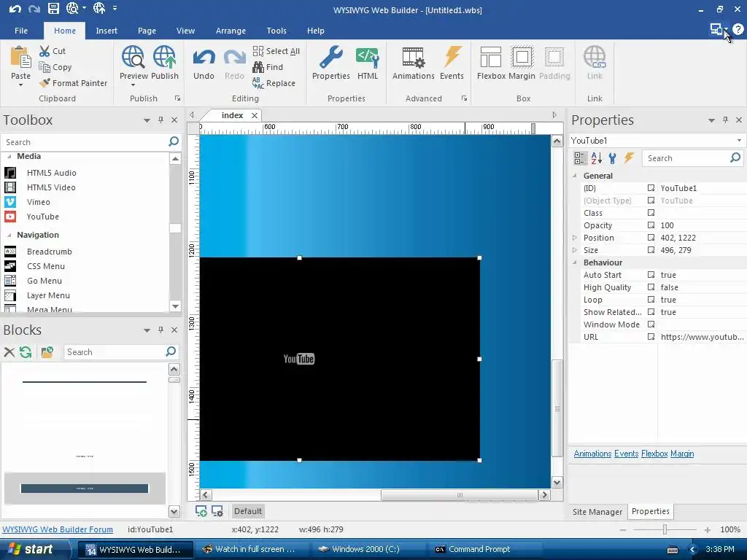
Task: Open the Find binoculars tool
Action: pos(268,67)
